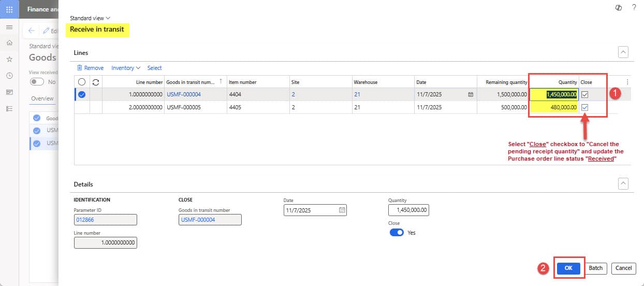
Task: Click the hamburger navigation menu icon
Action: coord(9,27)
